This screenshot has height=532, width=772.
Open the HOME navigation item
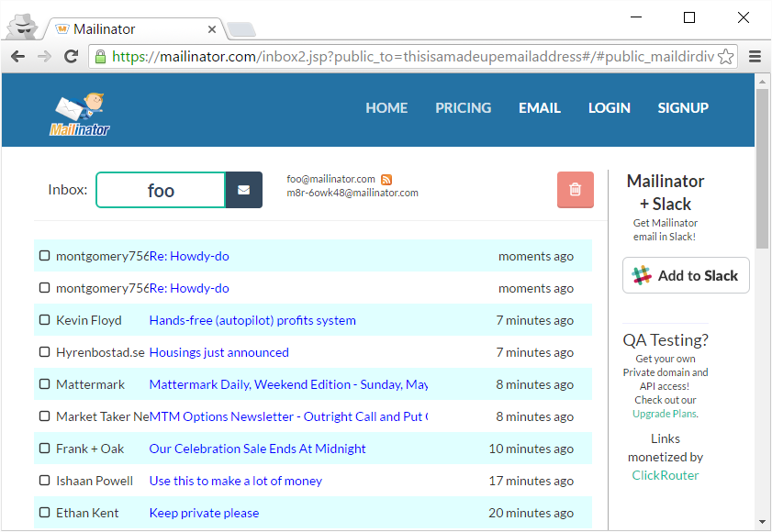(386, 108)
